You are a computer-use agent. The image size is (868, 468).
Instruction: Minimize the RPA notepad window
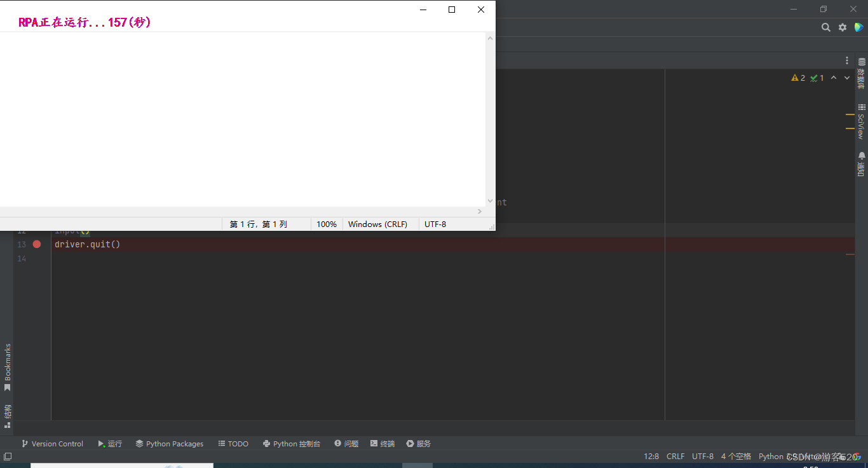(x=423, y=10)
